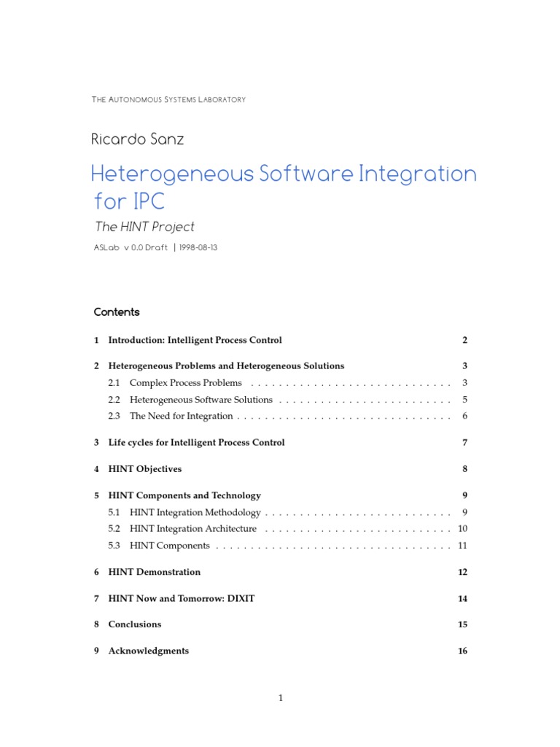Click page number 10 beside HINT Integration Architecture
This screenshot has width=560, height=747.
coord(462,529)
